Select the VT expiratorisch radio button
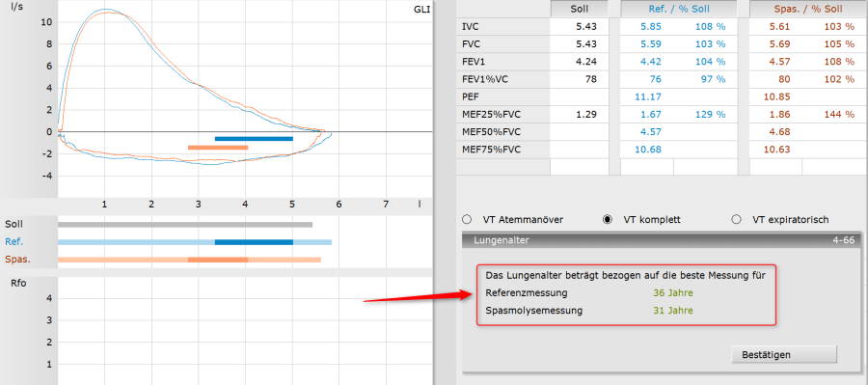The width and height of the screenshot is (868, 385). [x=736, y=219]
